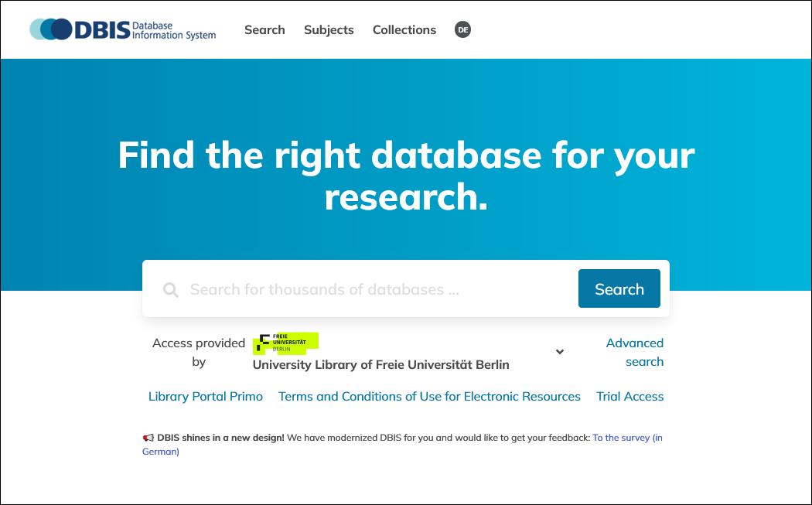Click the DBIS circles logo icon
The image size is (812, 505).
coord(50,29)
